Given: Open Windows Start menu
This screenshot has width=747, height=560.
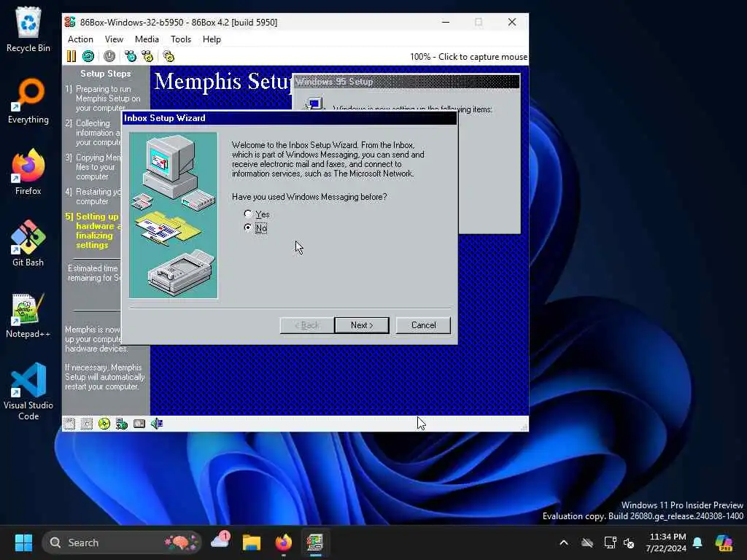Looking at the screenshot, I should [x=23, y=542].
